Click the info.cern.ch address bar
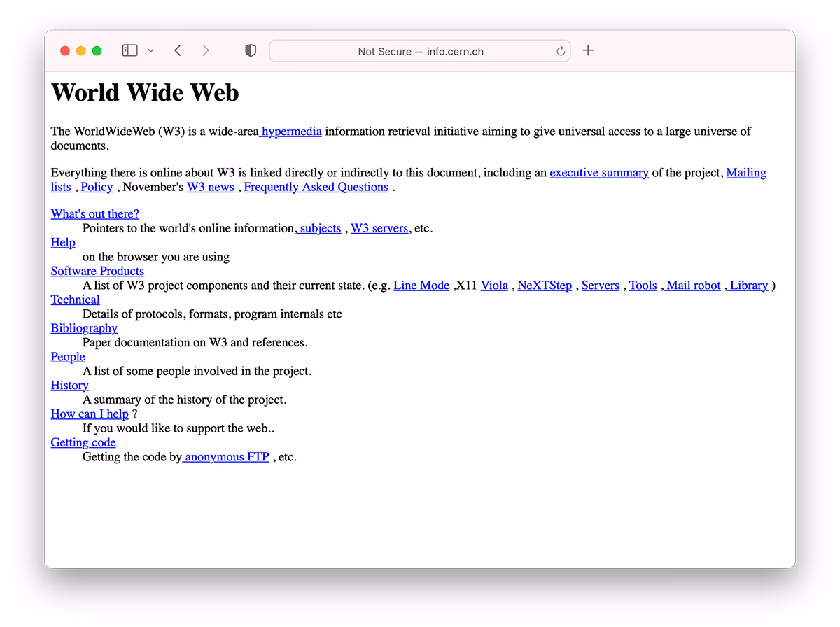Viewport: 840px width, 627px height. click(420, 51)
